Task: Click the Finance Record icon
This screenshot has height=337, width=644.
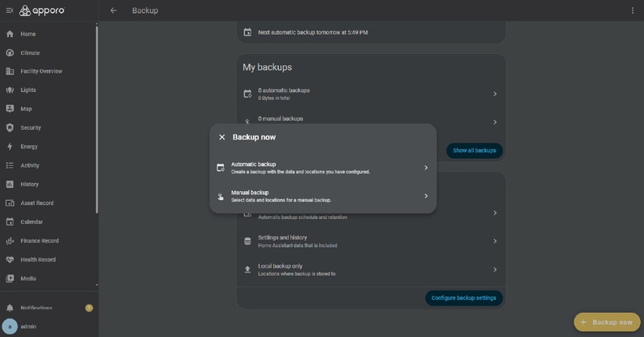Action: pos(10,241)
